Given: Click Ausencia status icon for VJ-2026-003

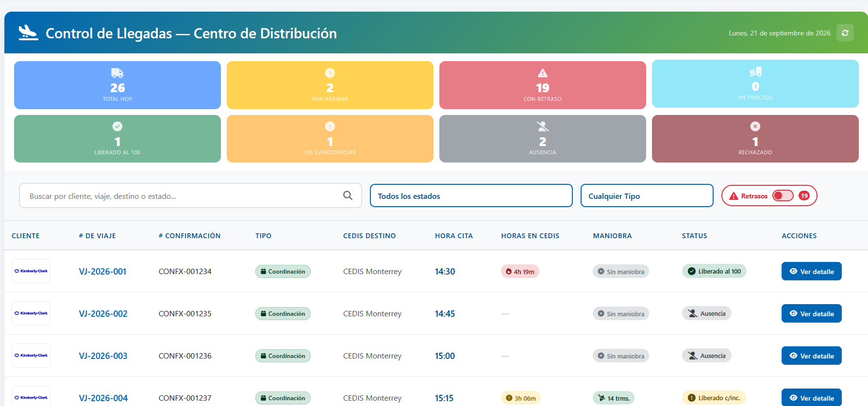Looking at the screenshot, I should [693, 356].
